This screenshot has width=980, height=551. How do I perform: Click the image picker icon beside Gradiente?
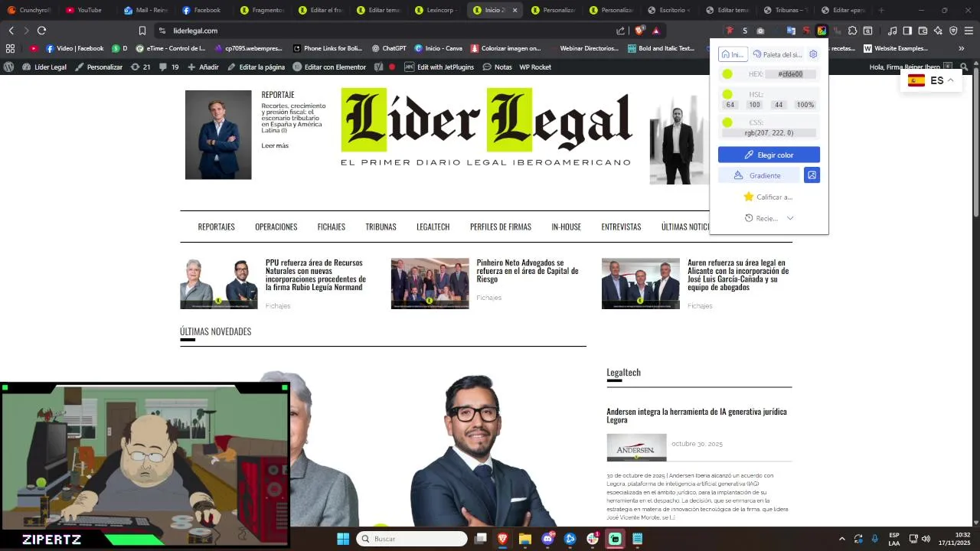[812, 175]
